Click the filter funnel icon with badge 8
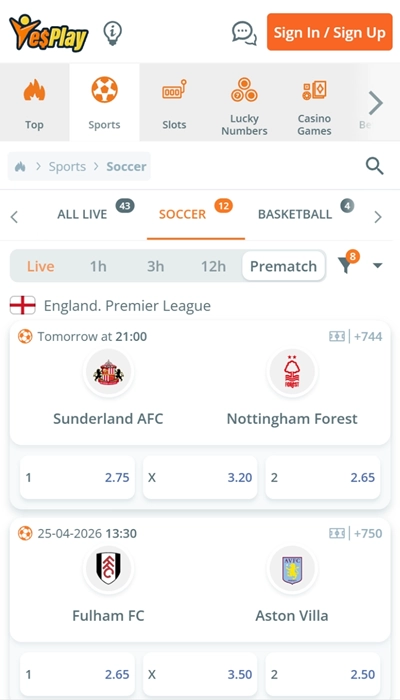This screenshot has width=400, height=700. coord(348,263)
